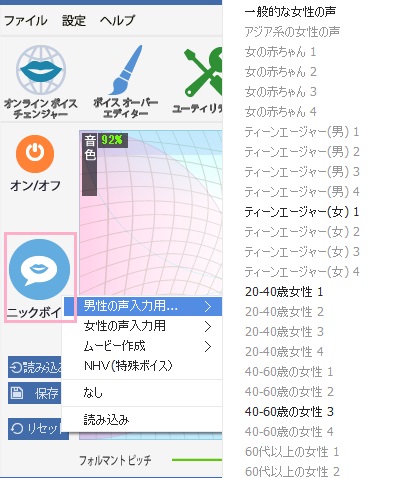Select 女の赤ちゃん 3 voice
The width and height of the screenshot is (399, 478).
point(281,92)
